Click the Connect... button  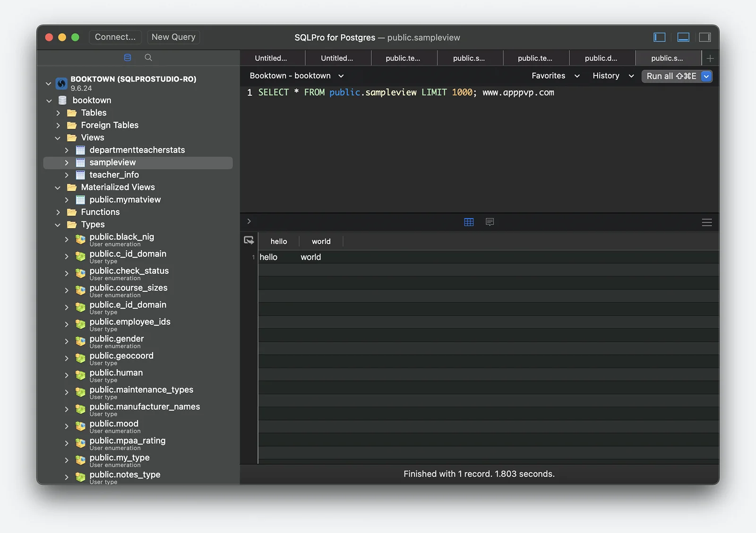coord(115,37)
